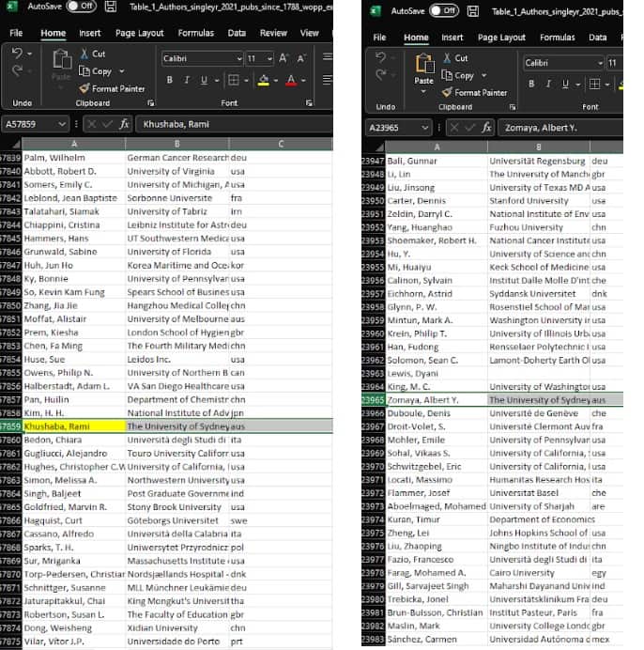The image size is (644, 650).
Task: Click Format Painter button in left window
Action: [111, 88]
